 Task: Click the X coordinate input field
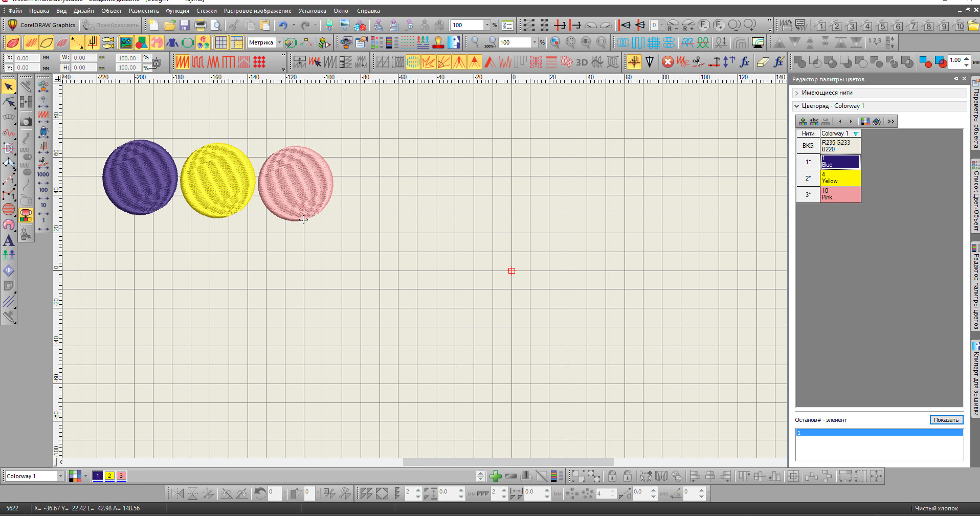[27, 58]
